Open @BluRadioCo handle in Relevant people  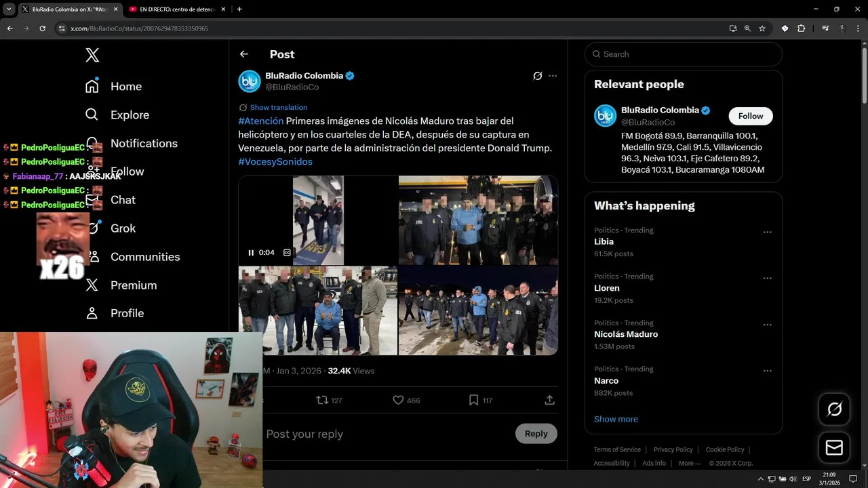click(x=648, y=122)
